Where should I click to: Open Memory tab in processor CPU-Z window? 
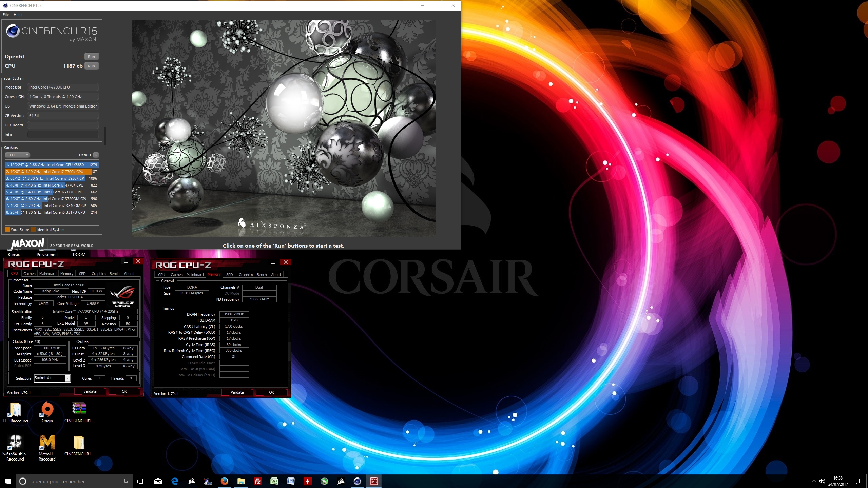point(67,274)
